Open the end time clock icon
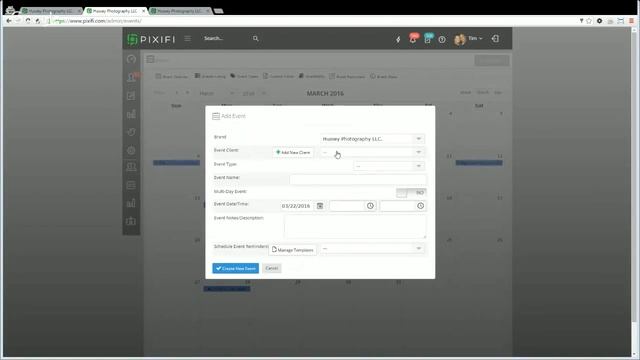Image resolution: width=640 pixels, height=360 pixels. pyautogui.click(x=420, y=206)
